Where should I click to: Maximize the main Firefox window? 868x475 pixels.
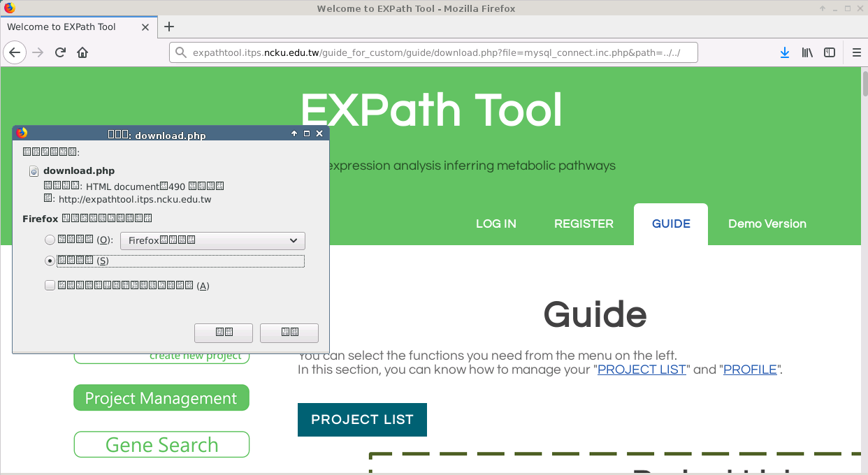(848, 8)
